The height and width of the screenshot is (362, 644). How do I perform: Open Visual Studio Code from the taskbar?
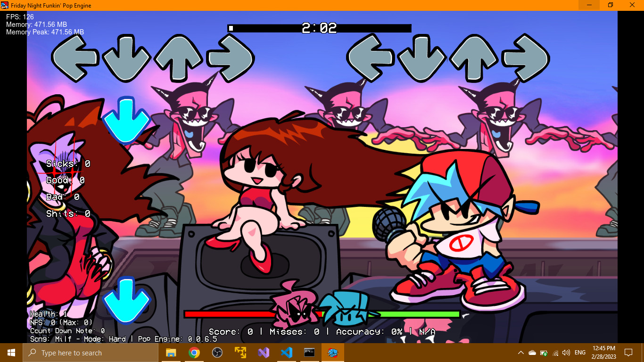[x=287, y=353]
